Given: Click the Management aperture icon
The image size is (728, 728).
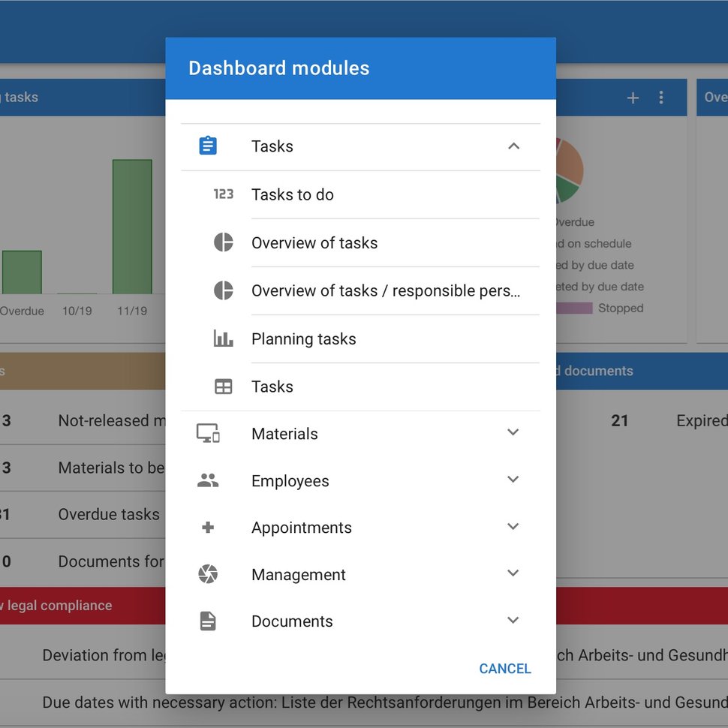Looking at the screenshot, I should [x=208, y=574].
